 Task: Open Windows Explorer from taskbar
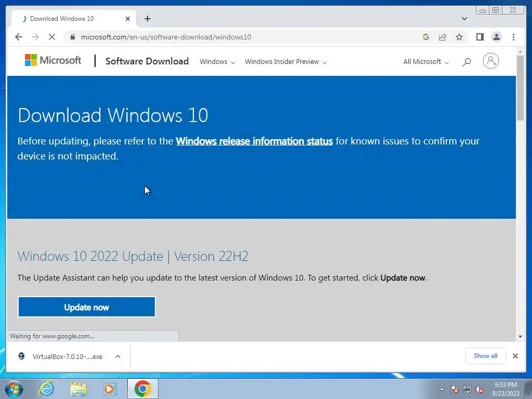[x=78, y=389]
